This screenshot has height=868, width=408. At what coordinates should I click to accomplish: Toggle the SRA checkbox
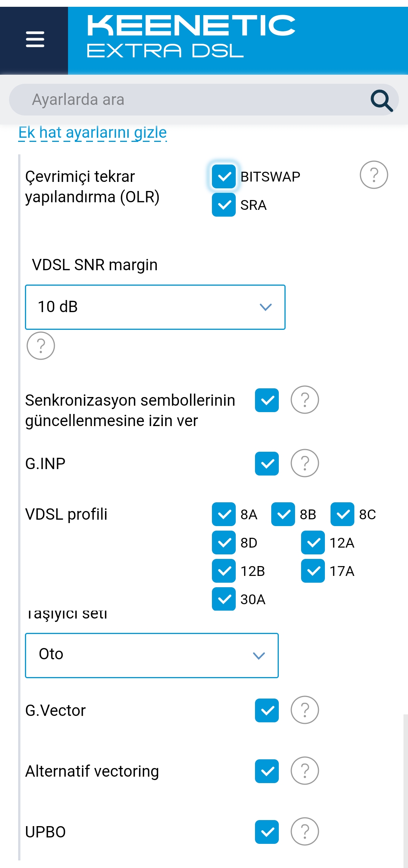[x=224, y=205]
